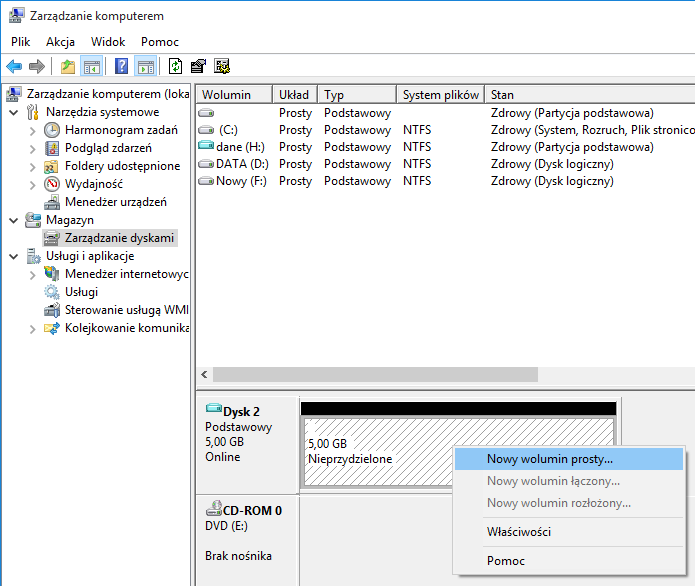Click the Zarządzanie dyskami icon

[52, 238]
